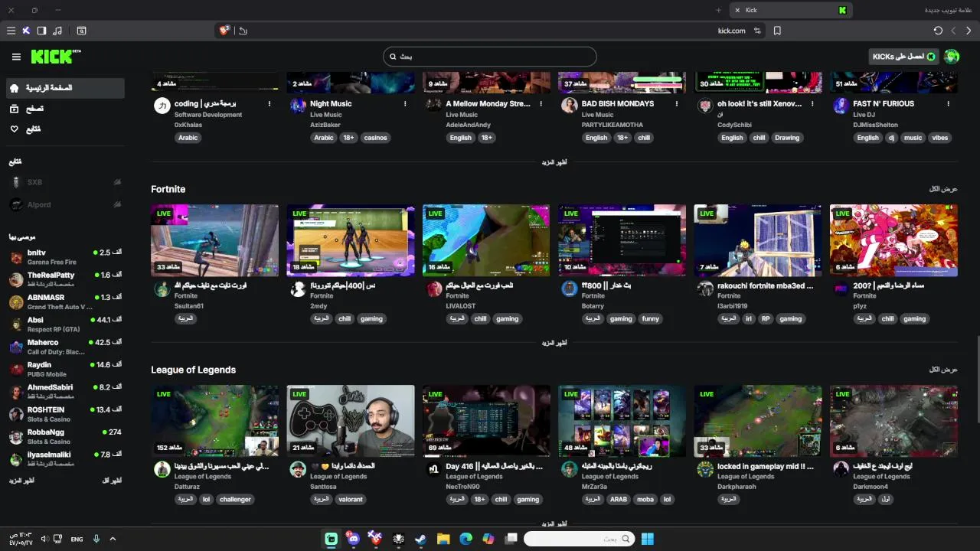Open the p1yz Fortnite stream thumbnail
This screenshot has width=980, height=551.
point(893,240)
